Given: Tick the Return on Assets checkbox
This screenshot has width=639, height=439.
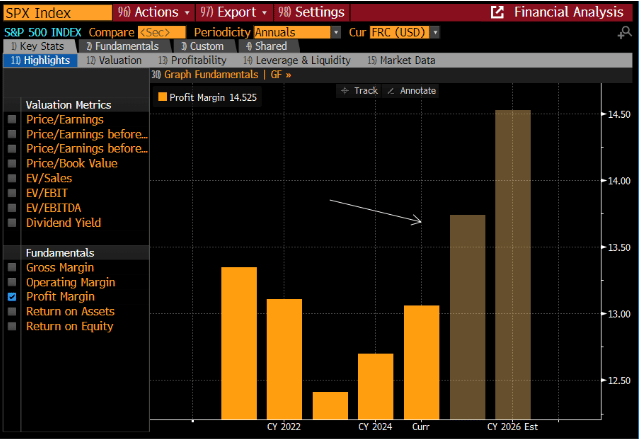Looking at the screenshot, I should pos(12,311).
